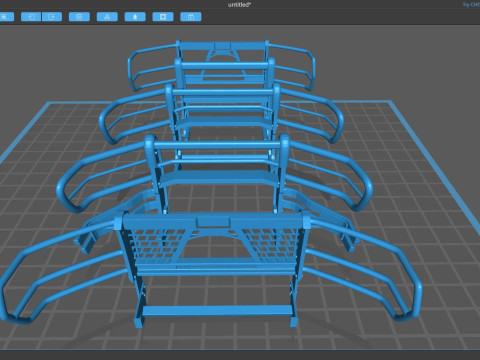The height and width of the screenshot is (360, 480).
Task: Click the last toolbar icon after Dig Hole
Action: pos(191,17)
